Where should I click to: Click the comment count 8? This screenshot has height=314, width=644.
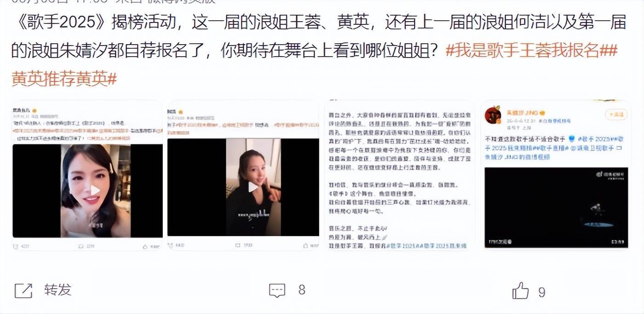(302, 290)
